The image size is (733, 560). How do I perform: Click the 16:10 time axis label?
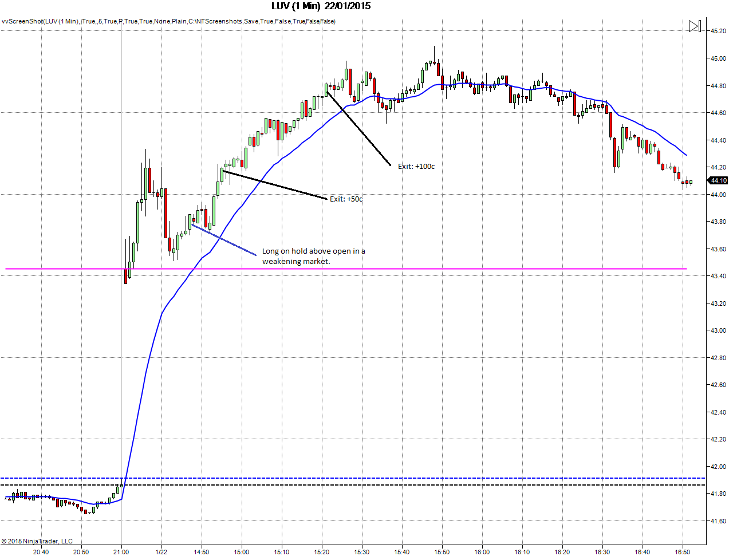point(522,552)
